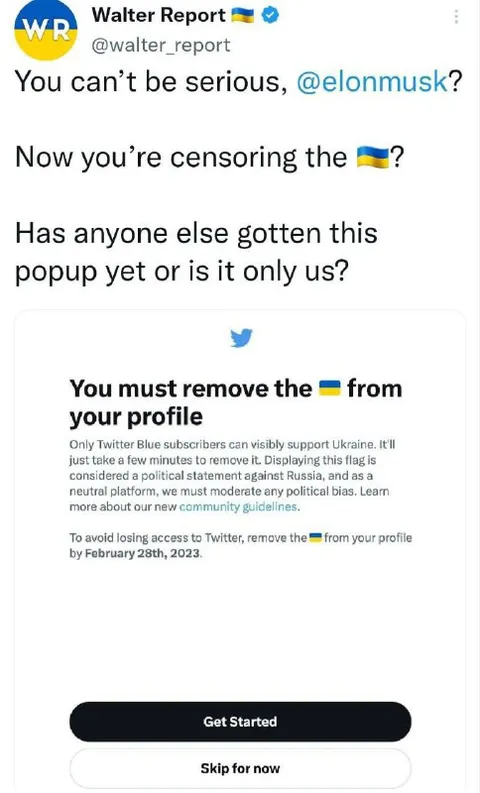
Task: Click the Get Started button
Action: pos(240,721)
